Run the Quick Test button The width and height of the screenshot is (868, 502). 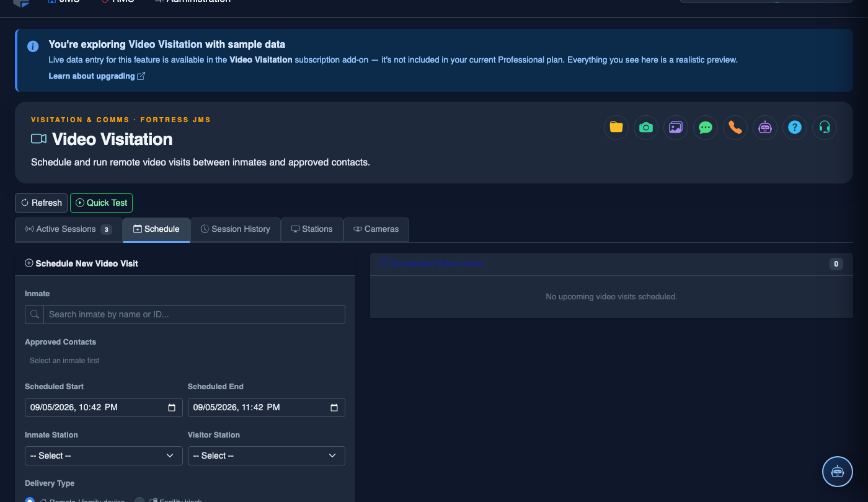click(101, 203)
